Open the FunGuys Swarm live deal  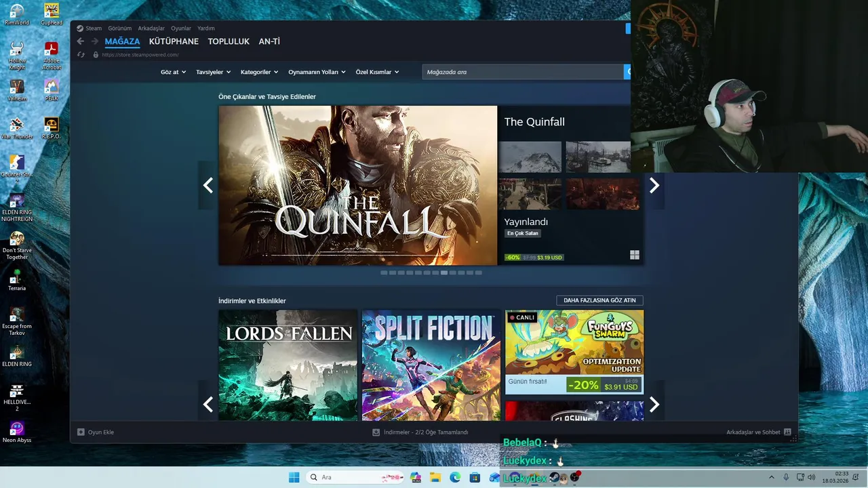574,352
